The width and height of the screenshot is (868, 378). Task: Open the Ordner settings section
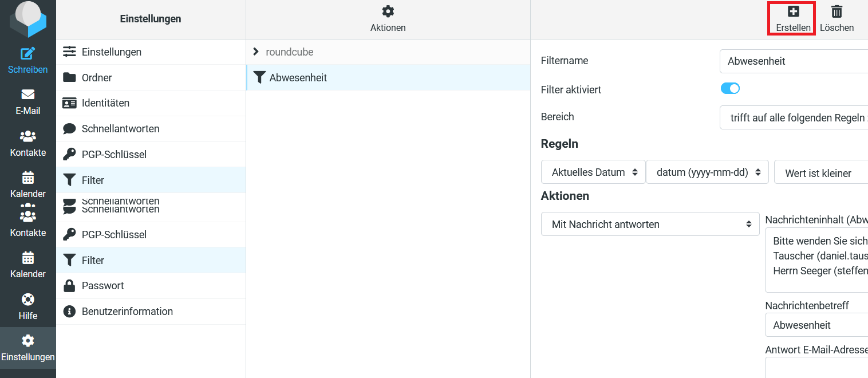[x=151, y=78]
